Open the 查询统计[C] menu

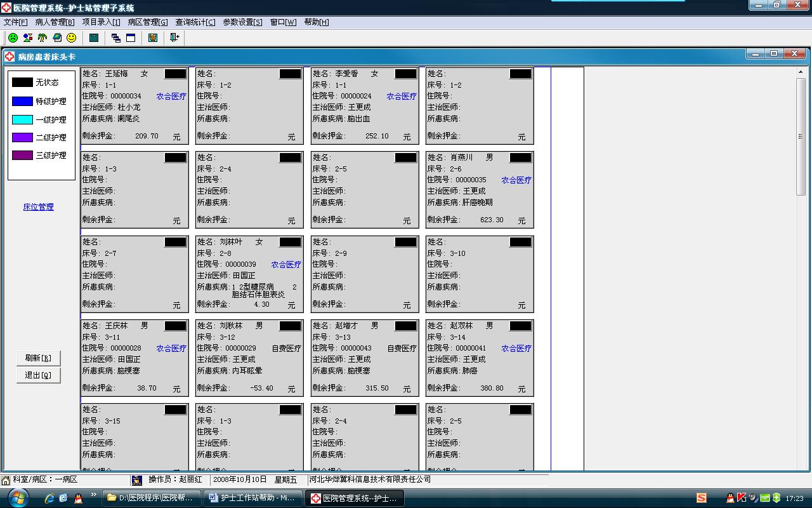point(195,22)
